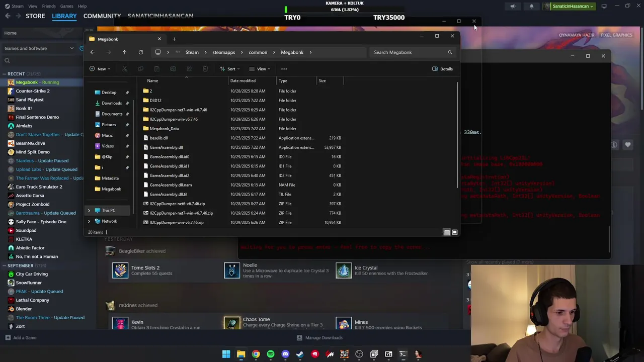Go back in the Megabonk Explorer window
Screen dimensions: 644x362
tap(92, 52)
